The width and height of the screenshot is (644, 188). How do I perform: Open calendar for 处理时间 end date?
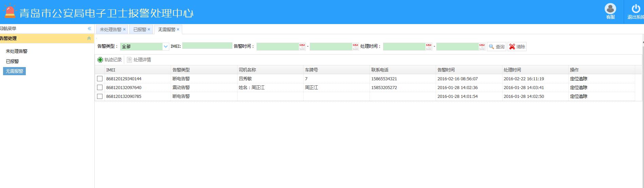tap(482, 46)
